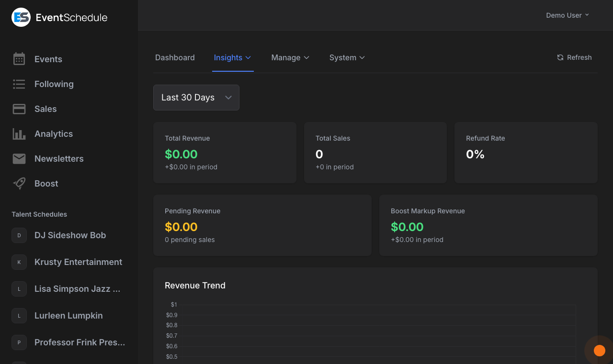This screenshot has width=613, height=364.
Task: Click the $0.5 y-axis label
Action: (171, 356)
